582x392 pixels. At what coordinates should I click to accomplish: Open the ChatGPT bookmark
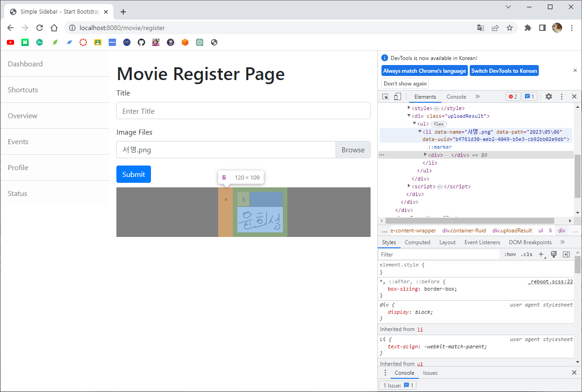(200, 42)
